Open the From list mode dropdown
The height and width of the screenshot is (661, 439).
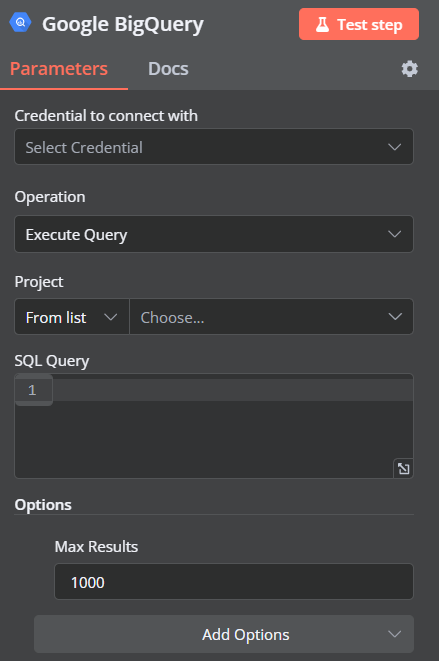(x=72, y=317)
